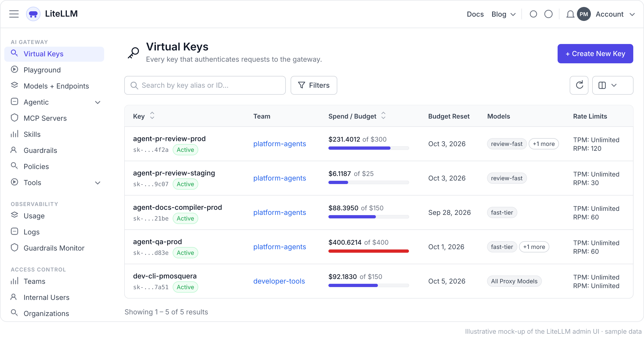
Task: Click the Organizations icon in the sidebar
Action: 14,313
